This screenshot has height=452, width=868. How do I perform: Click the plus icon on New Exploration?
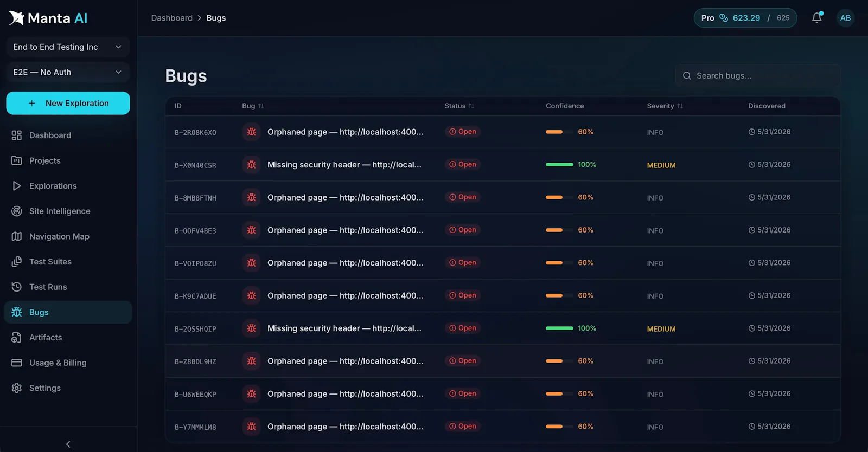click(x=32, y=103)
